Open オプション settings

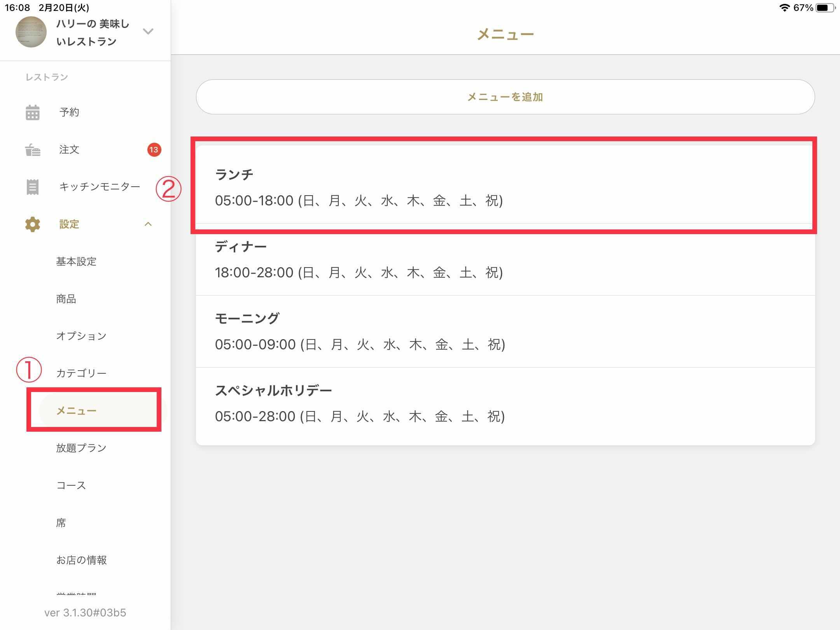coord(81,336)
